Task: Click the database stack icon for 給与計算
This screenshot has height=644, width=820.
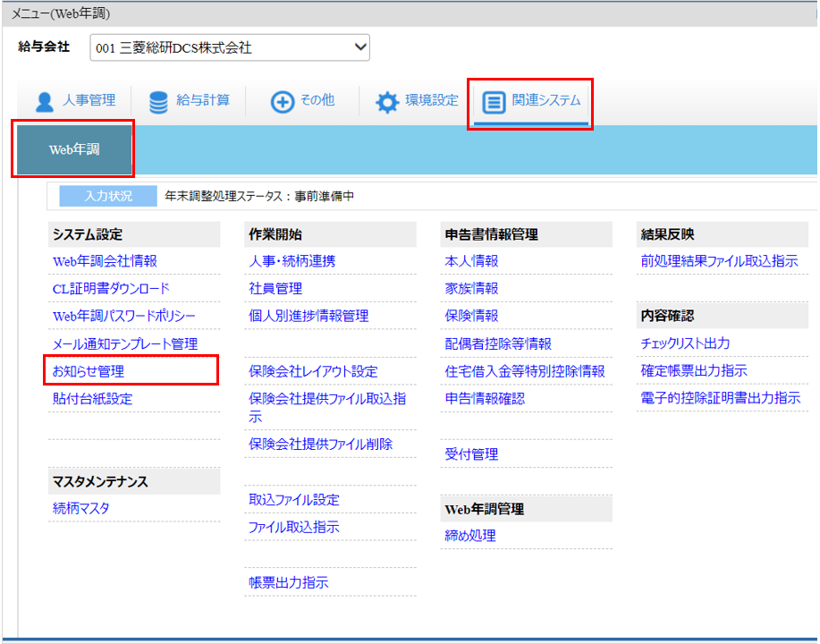Action: tap(158, 101)
